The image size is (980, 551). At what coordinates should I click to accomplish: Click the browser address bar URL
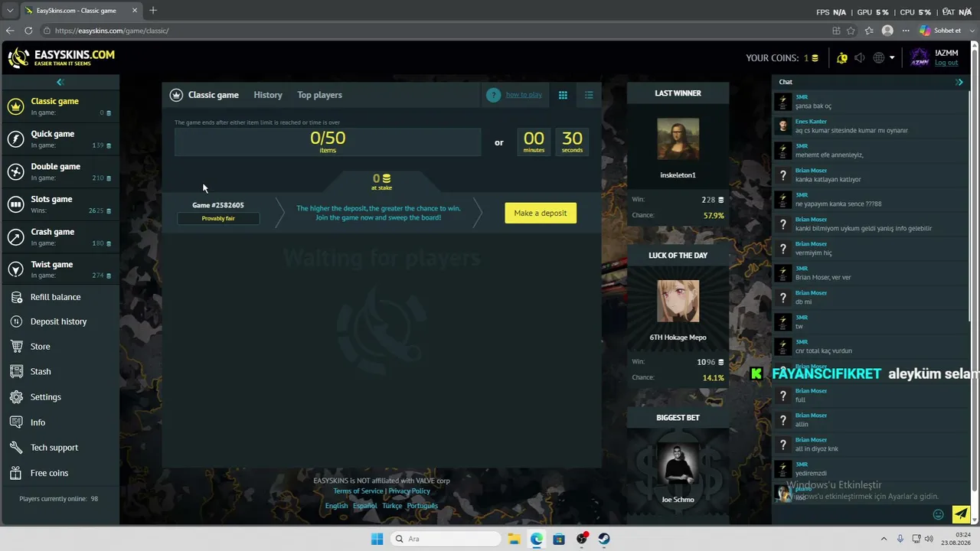tap(112, 31)
